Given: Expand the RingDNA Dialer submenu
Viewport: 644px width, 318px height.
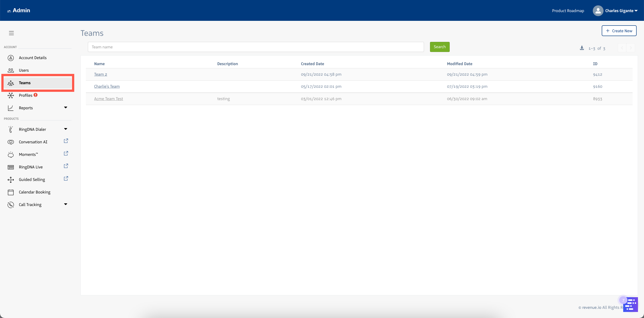Looking at the screenshot, I should click(x=66, y=129).
